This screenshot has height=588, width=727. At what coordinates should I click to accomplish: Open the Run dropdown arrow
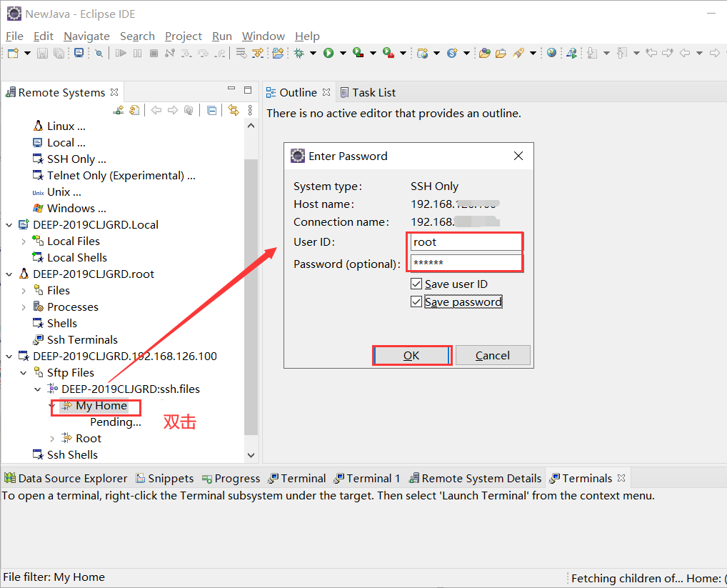343,54
